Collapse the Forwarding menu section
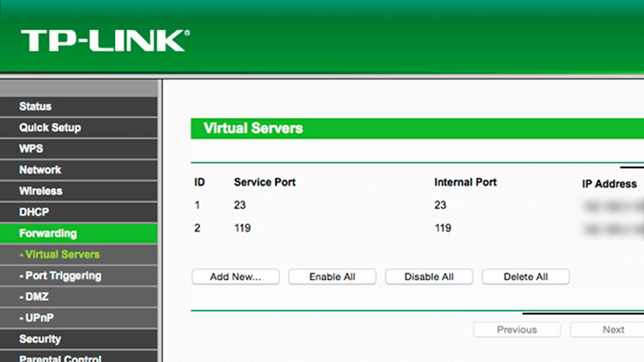Image resolution: width=644 pixels, height=362 pixels. coord(48,233)
